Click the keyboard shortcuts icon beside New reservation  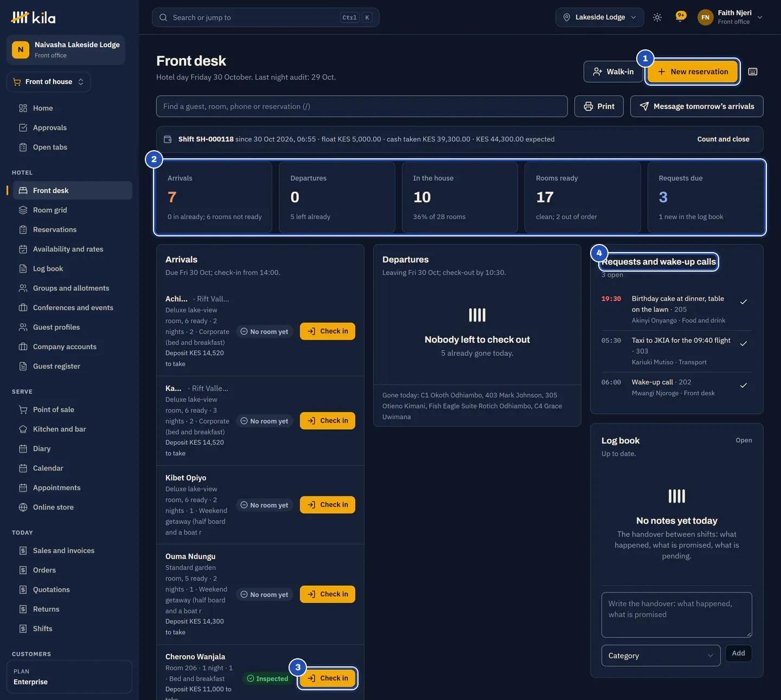[x=753, y=72]
